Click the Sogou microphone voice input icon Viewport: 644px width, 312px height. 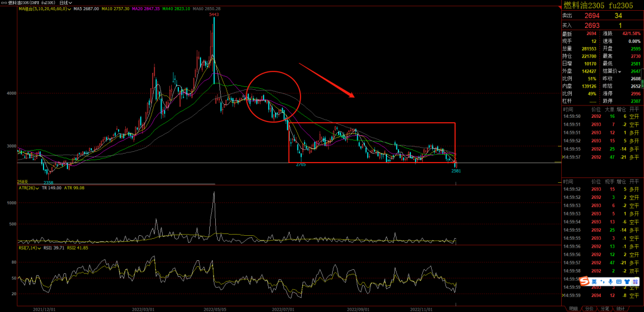point(611,282)
